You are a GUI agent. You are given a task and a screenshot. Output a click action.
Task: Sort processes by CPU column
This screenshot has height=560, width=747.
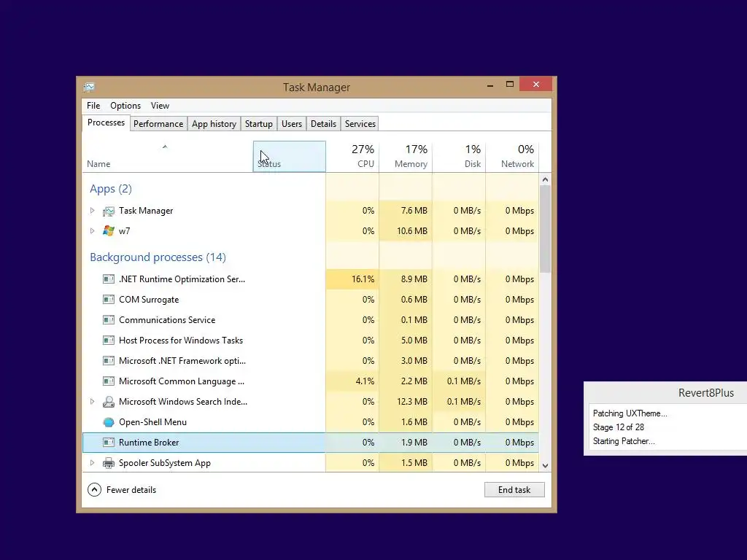(x=352, y=157)
